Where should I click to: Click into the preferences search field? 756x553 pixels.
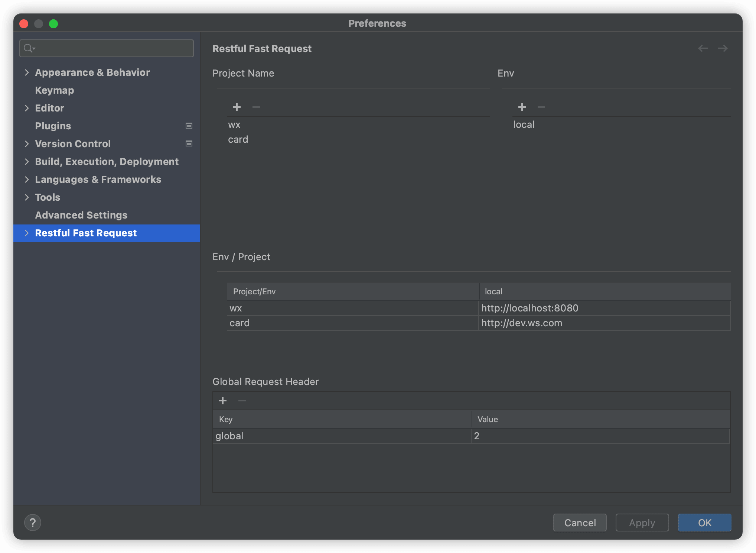coord(111,48)
